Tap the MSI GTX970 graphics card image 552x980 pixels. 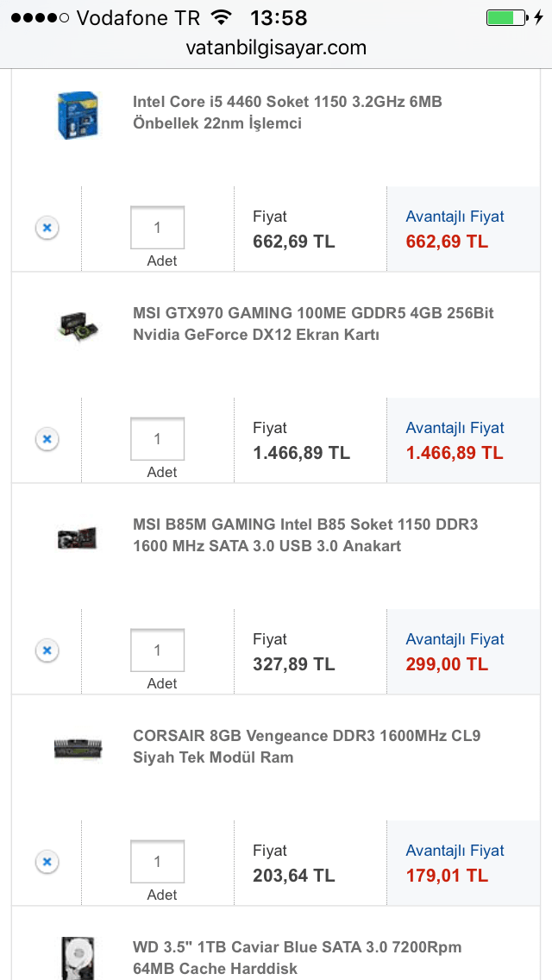click(x=78, y=324)
